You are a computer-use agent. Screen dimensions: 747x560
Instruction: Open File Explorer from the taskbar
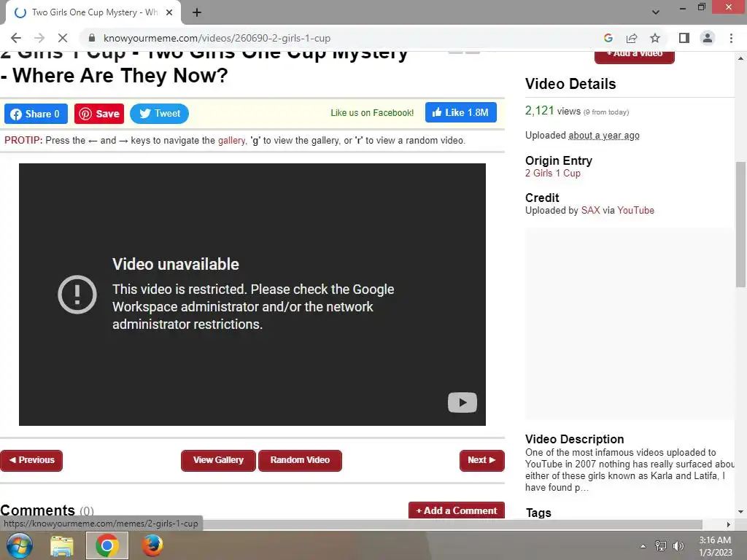[62, 545]
